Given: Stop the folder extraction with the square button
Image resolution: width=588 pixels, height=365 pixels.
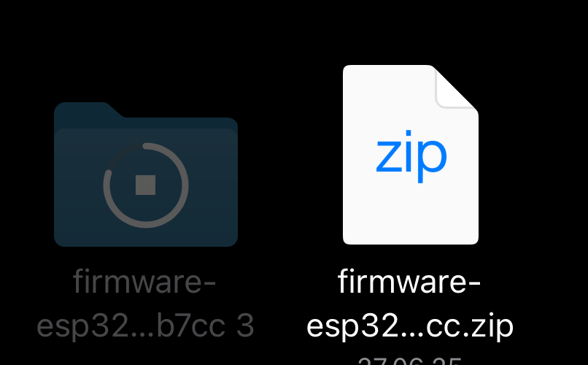Looking at the screenshot, I should [145, 185].
